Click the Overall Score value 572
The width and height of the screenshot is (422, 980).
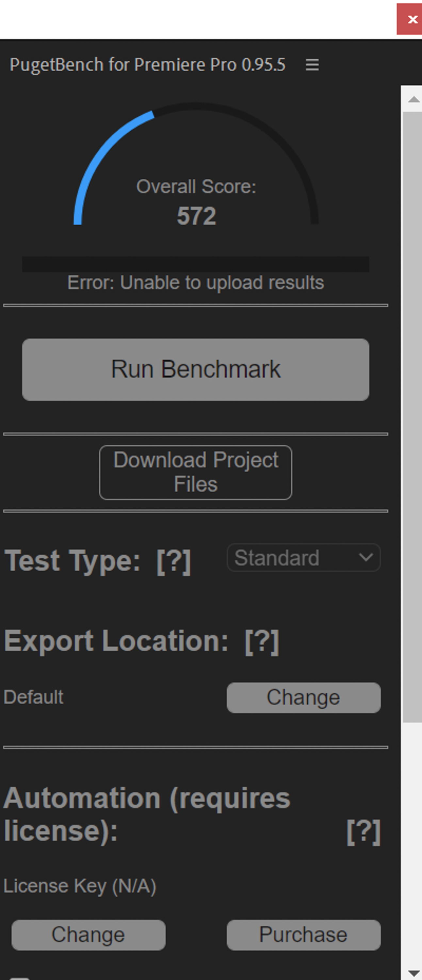pyautogui.click(x=196, y=216)
